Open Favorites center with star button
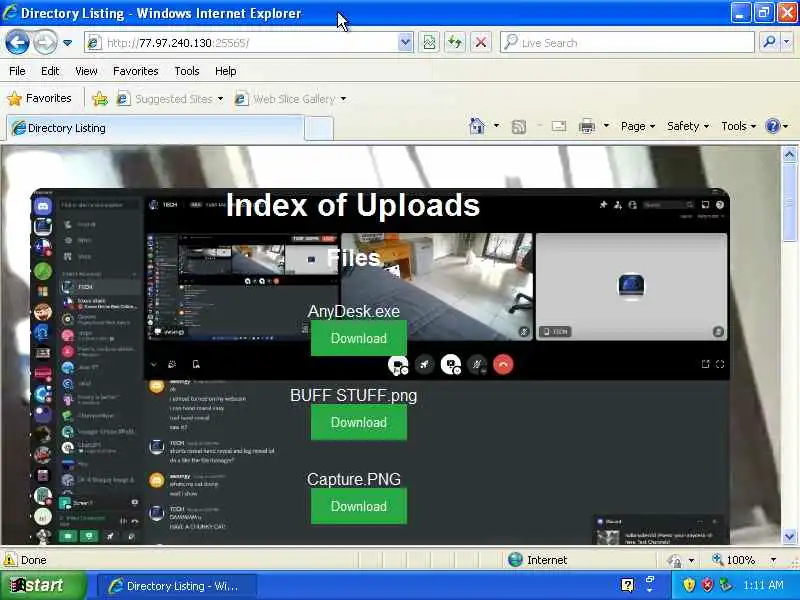 [x=40, y=98]
